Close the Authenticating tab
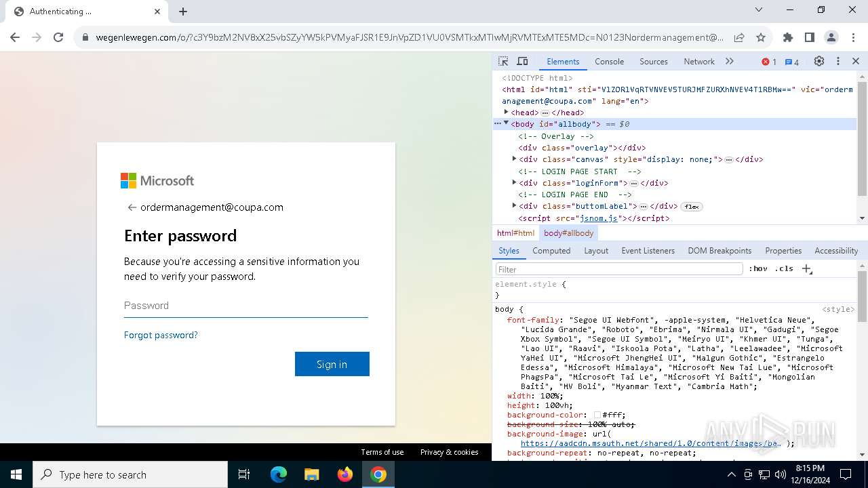 coord(157,12)
